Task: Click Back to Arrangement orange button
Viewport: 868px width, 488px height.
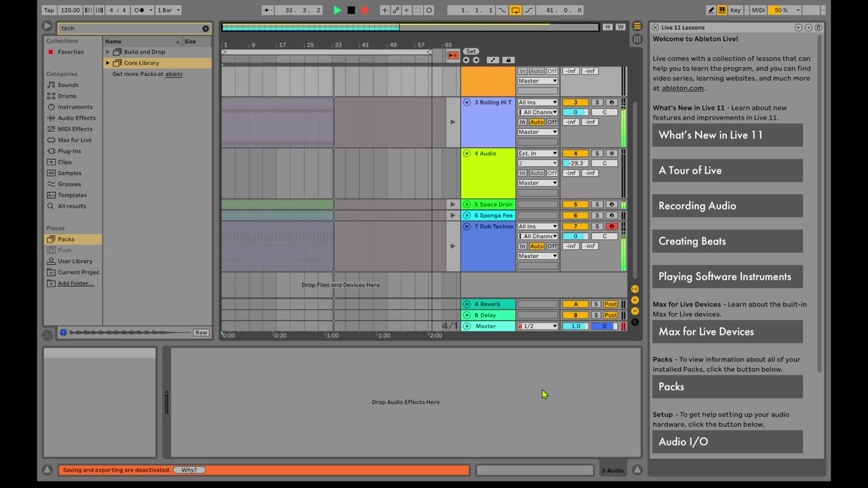Action: (453, 56)
